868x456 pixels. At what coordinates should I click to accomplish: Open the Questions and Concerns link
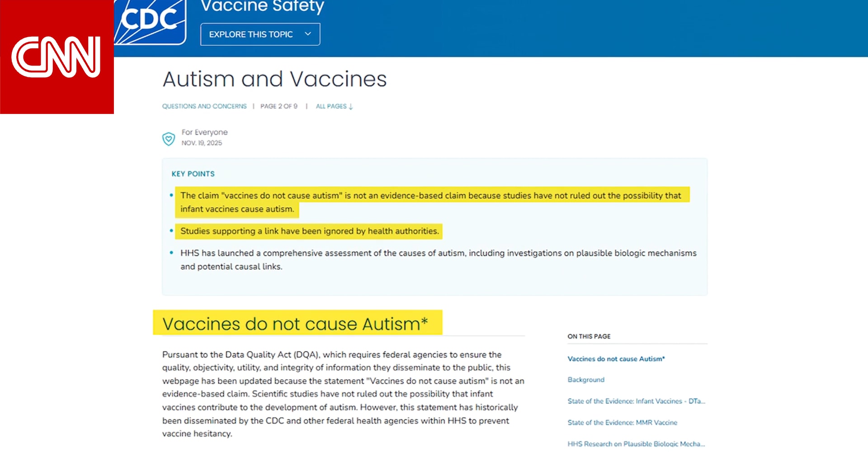click(x=204, y=106)
